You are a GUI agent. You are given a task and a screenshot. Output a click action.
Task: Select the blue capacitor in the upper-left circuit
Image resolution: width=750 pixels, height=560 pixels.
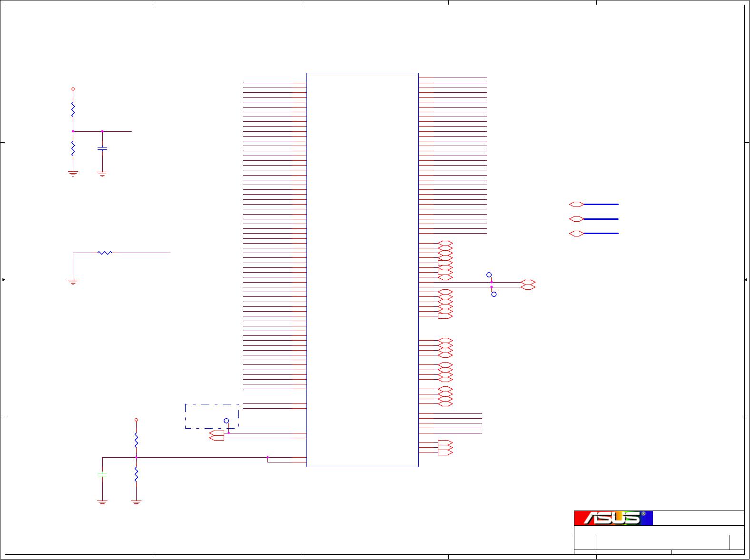click(102, 149)
